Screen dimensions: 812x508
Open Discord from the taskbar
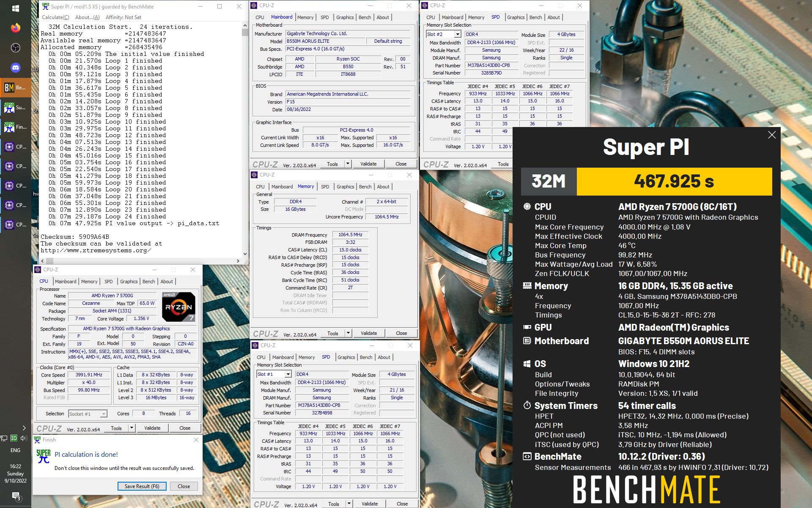coord(16,68)
